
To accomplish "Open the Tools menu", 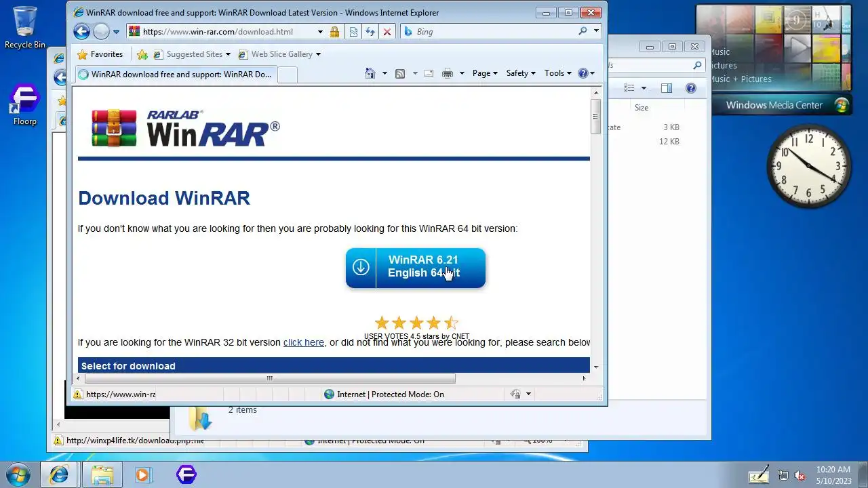I will click(558, 73).
